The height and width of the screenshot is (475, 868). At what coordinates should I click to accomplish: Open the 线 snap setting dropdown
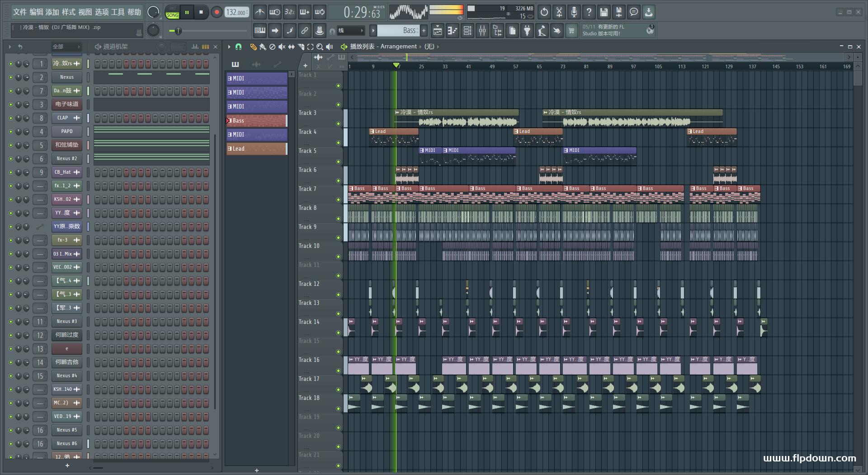pyautogui.click(x=351, y=31)
